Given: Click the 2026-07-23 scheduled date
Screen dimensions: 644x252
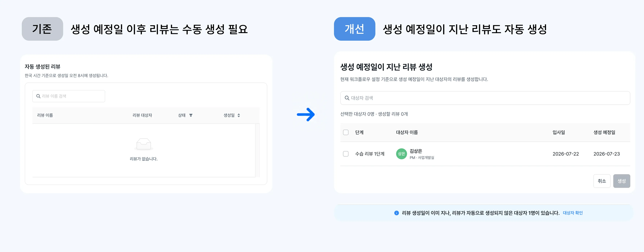Looking at the screenshot, I should 606,154.
